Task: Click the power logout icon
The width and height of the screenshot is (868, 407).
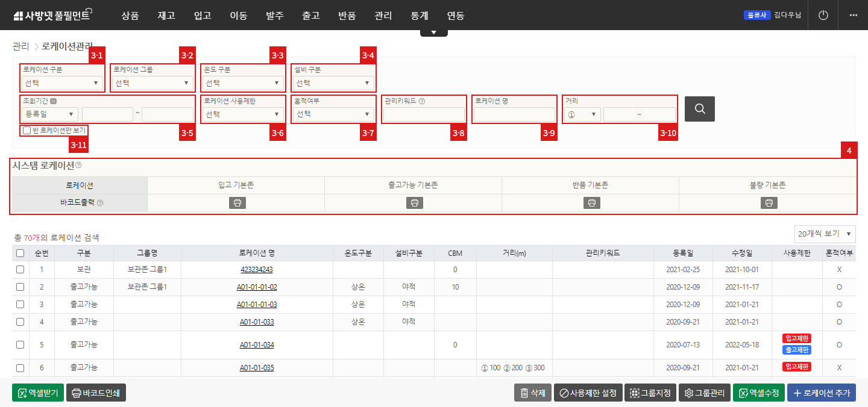Action: tap(823, 15)
